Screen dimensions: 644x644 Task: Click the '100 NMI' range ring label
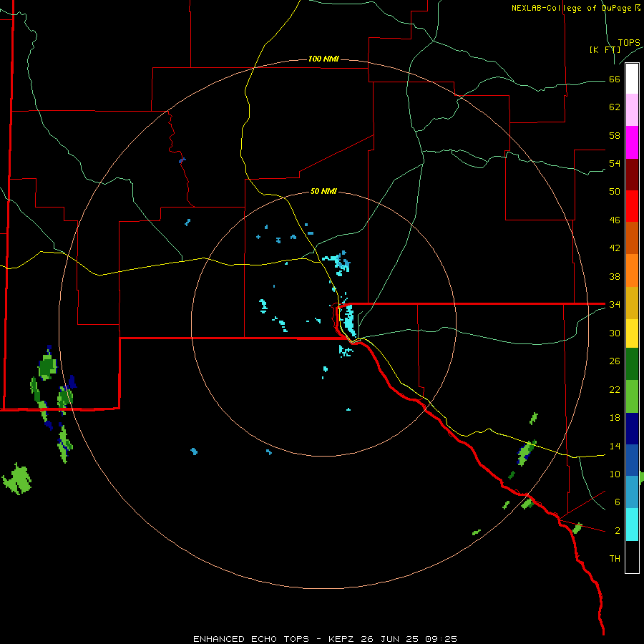click(323, 59)
